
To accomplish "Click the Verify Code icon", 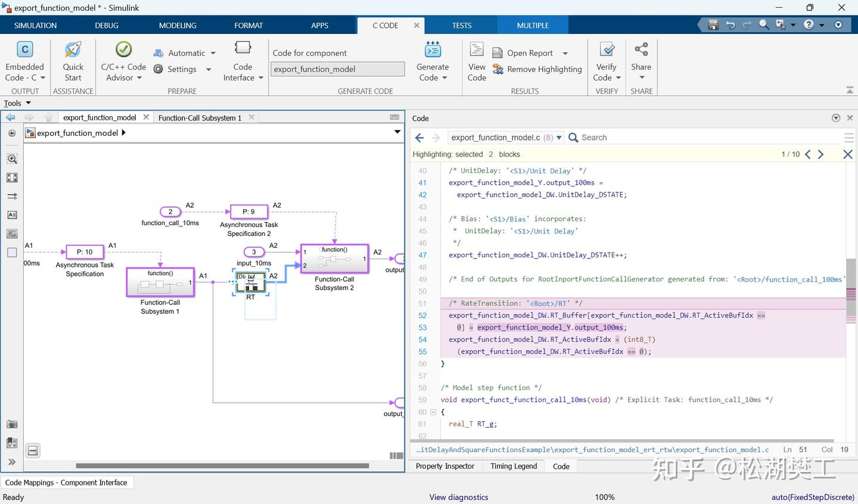I will click(x=607, y=50).
